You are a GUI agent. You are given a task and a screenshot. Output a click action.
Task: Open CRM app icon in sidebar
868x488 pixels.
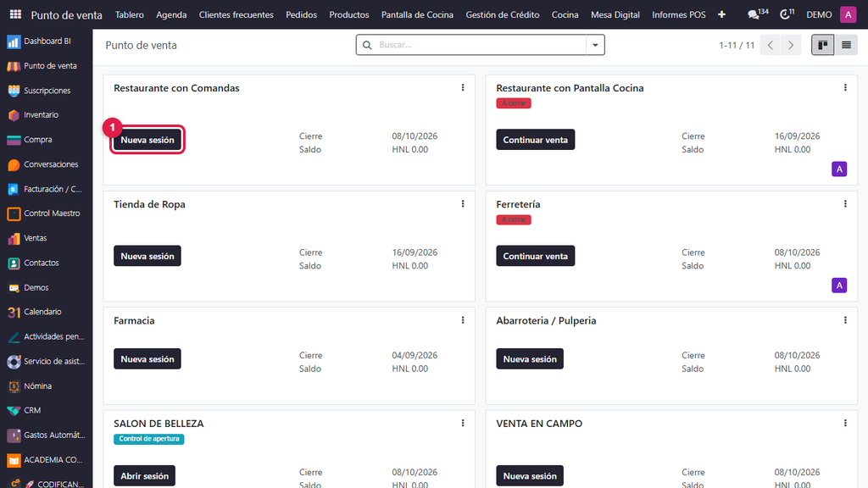(x=14, y=411)
